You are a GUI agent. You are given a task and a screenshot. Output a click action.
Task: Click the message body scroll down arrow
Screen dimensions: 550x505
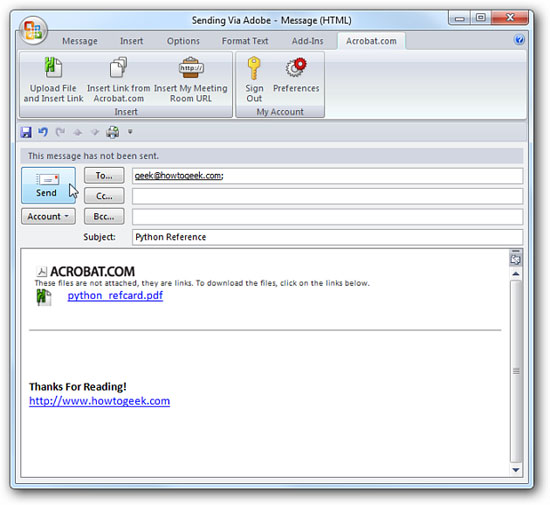(516, 470)
